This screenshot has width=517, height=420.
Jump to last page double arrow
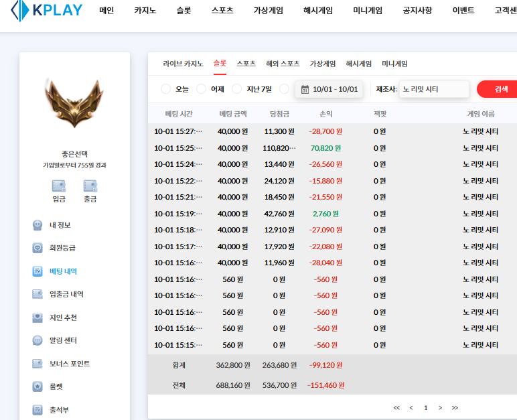click(455, 407)
